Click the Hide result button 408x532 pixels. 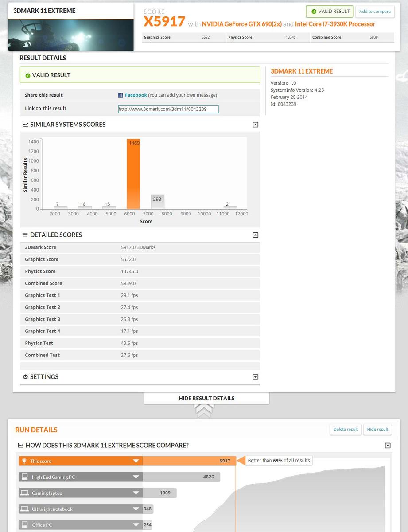coord(377,429)
